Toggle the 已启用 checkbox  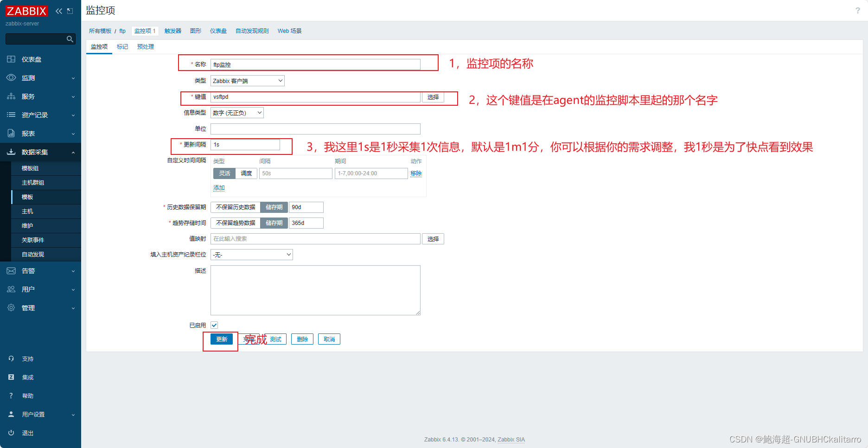tap(214, 326)
